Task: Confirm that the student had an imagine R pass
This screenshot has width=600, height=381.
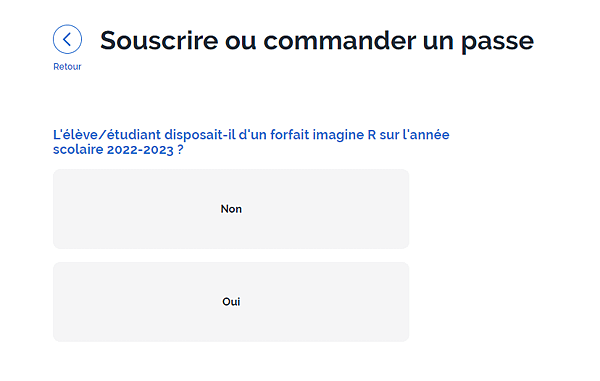Action: (x=231, y=302)
